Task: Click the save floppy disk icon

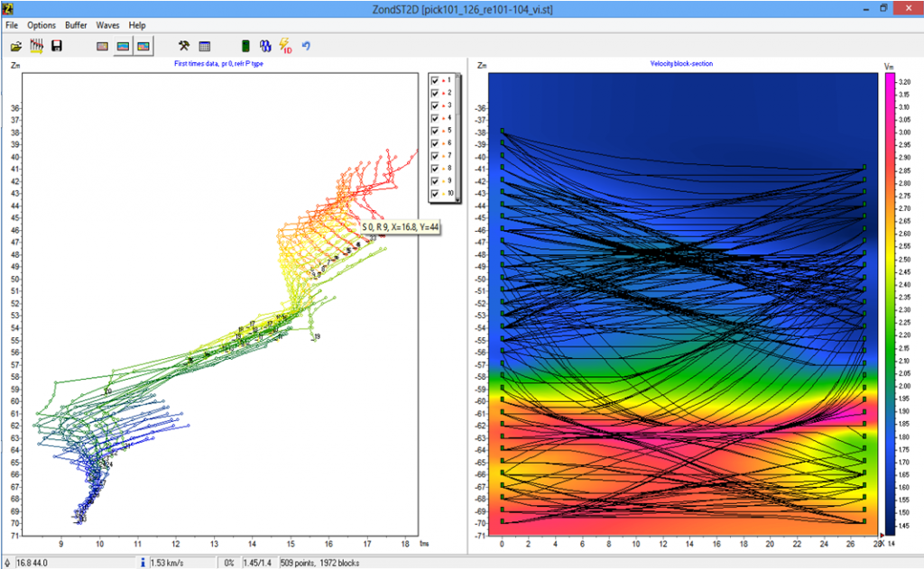Action: point(57,46)
